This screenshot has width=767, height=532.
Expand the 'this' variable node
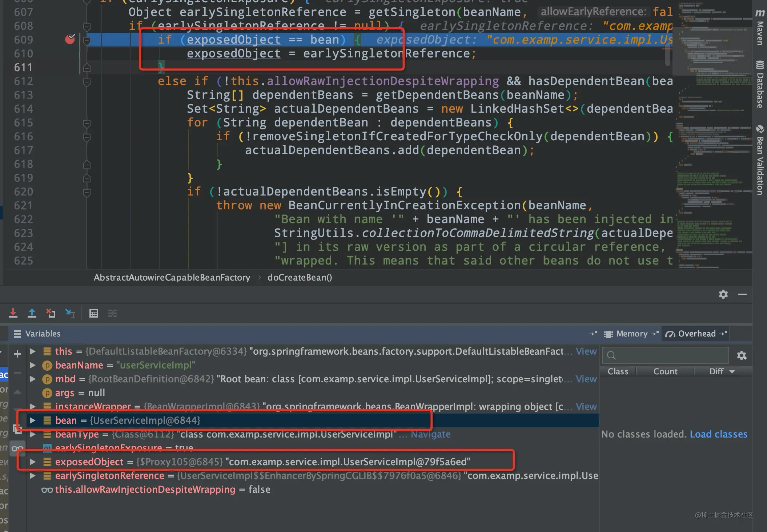[32, 351]
